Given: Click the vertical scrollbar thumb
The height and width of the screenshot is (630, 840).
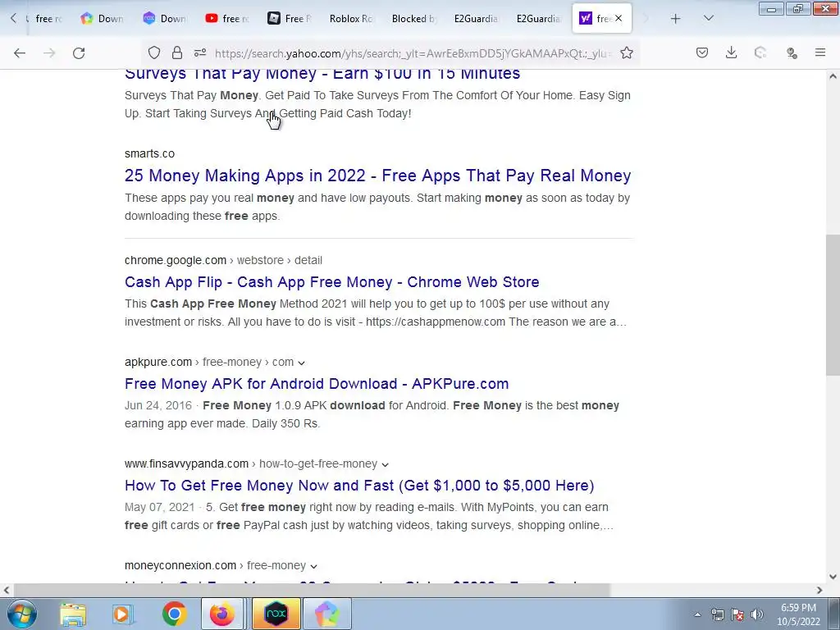Looking at the screenshot, I should pyautogui.click(x=833, y=304).
